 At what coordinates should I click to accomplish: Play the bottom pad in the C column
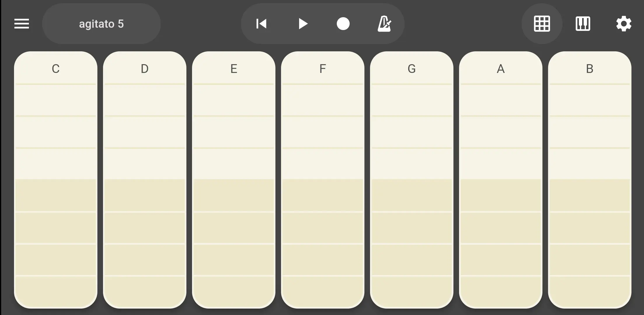[x=56, y=291]
